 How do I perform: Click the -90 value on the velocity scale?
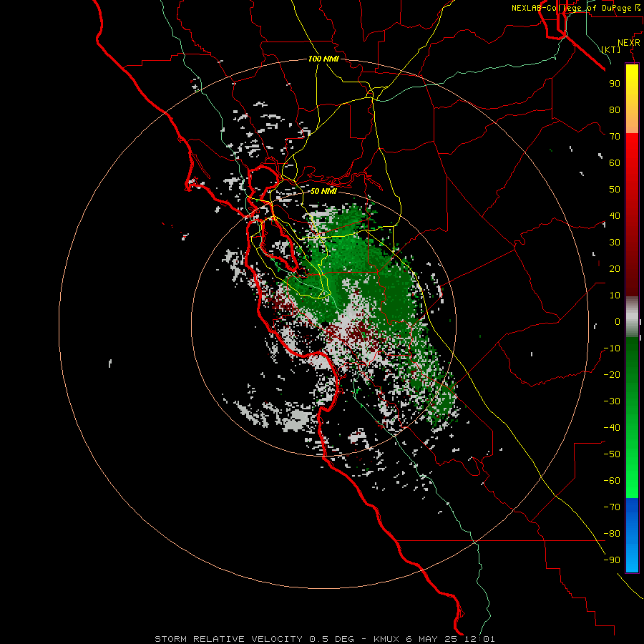[612, 560]
